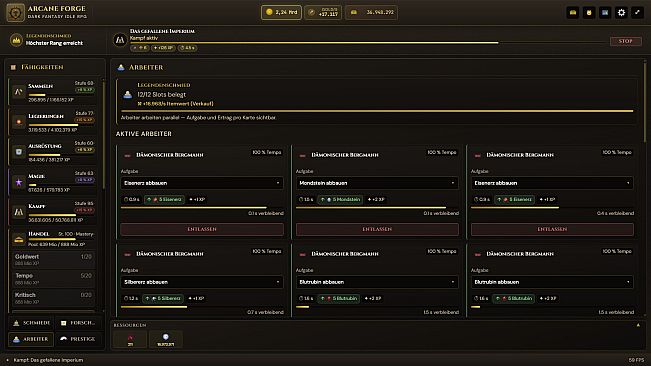Open the settings gear icon
The height and width of the screenshot is (366, 651).
click(621, 12)
